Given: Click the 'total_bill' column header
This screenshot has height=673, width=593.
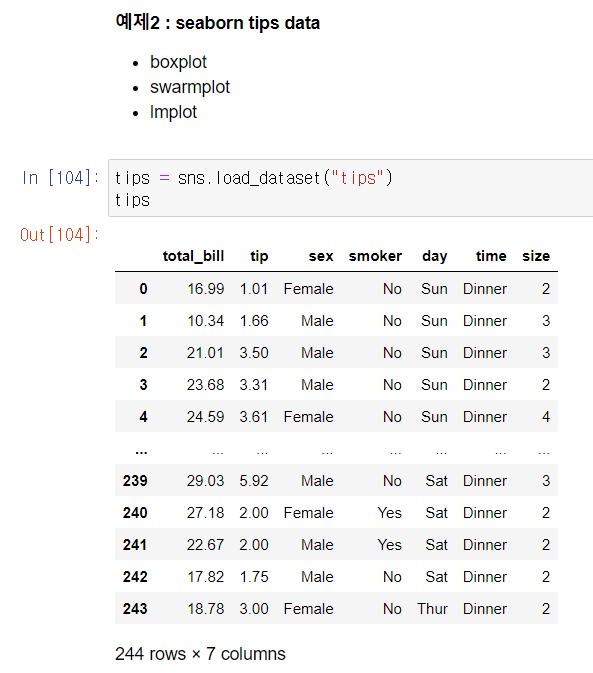Looking at the screenshot, I should 193,256.
